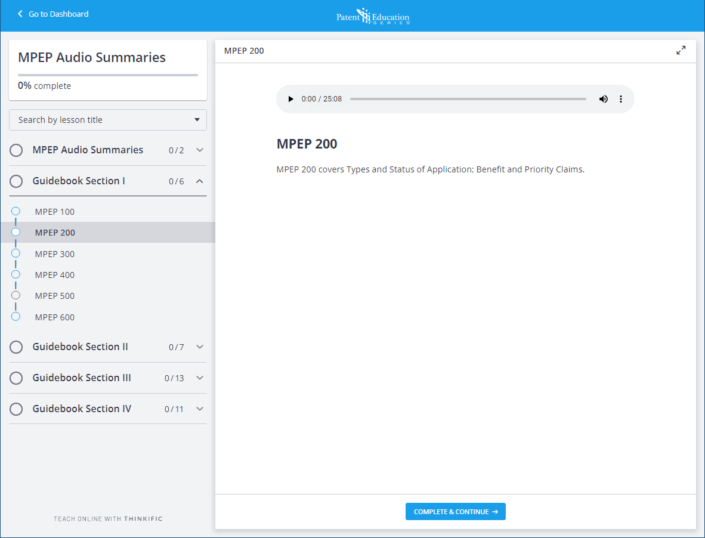
Task: Expand Guidebook Section III chevron
Action: [x=199, y=378]
